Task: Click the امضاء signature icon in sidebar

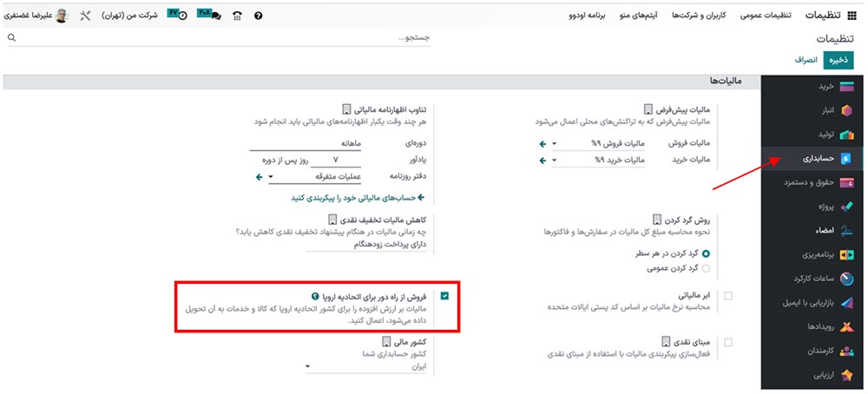Action: 847,231
